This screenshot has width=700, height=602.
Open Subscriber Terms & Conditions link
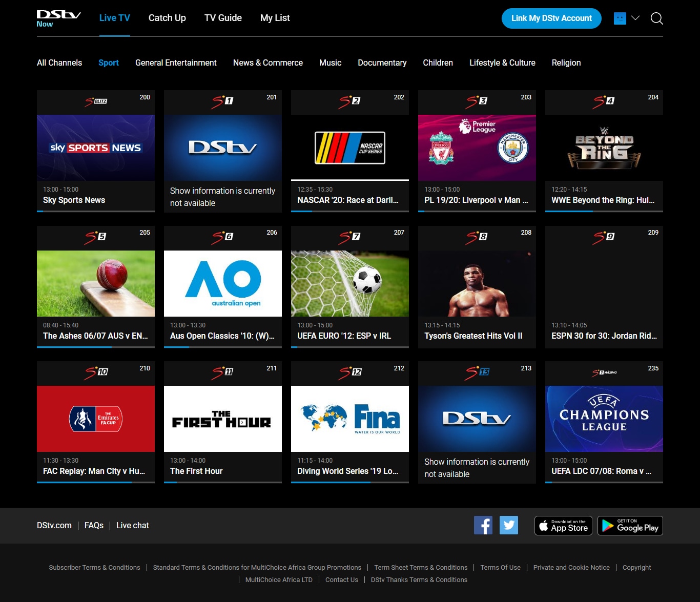click(94, 567)
